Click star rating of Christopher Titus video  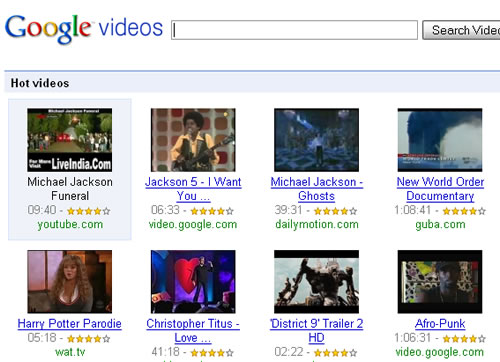coord(212,352)
